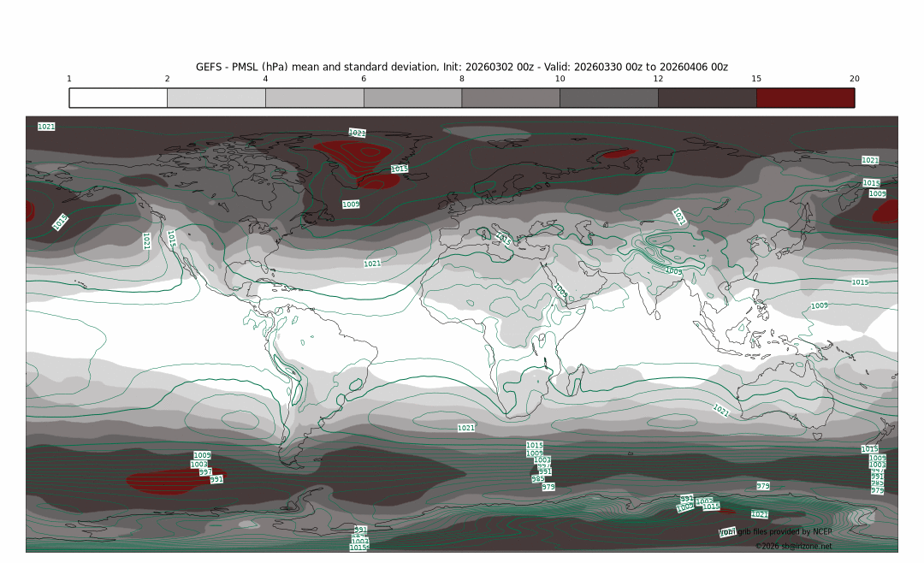Image resolution: width=924 pixels, height=563 pixels.
Task: Click the 979 contour label south of Africa
Action: click(x=548, y=487)
